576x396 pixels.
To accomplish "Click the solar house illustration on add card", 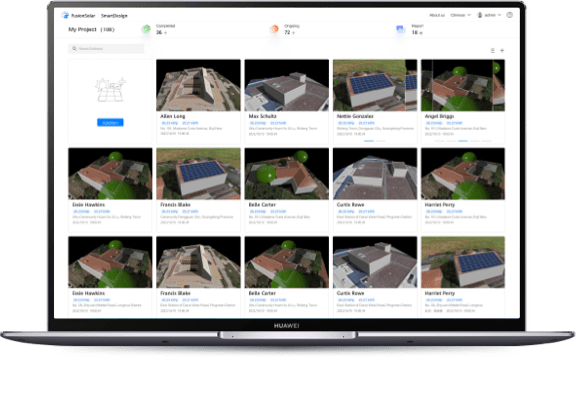I will click(110, 90).
